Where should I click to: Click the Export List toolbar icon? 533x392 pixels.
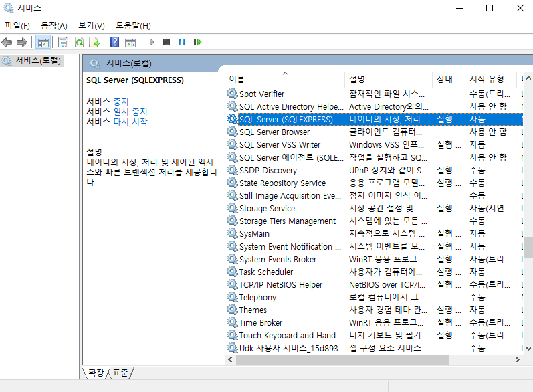94,43
